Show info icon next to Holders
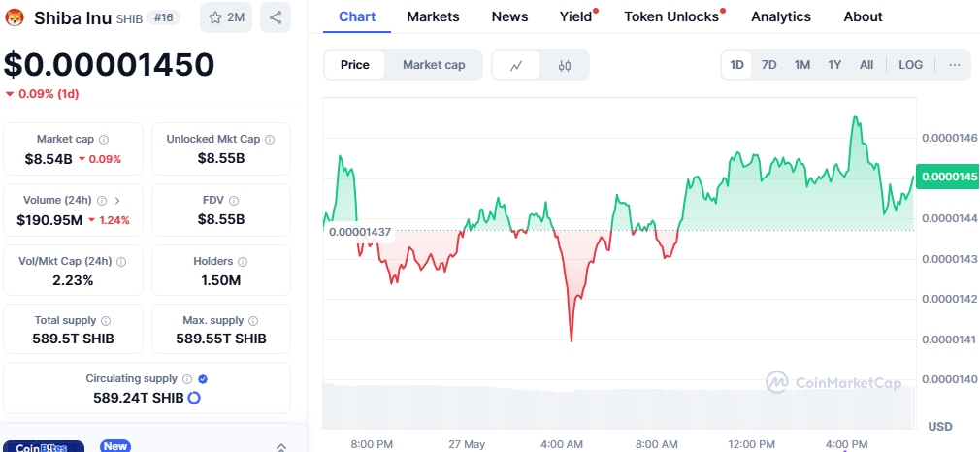The height and width of the screenshot is (452, 980). [243, 261]
